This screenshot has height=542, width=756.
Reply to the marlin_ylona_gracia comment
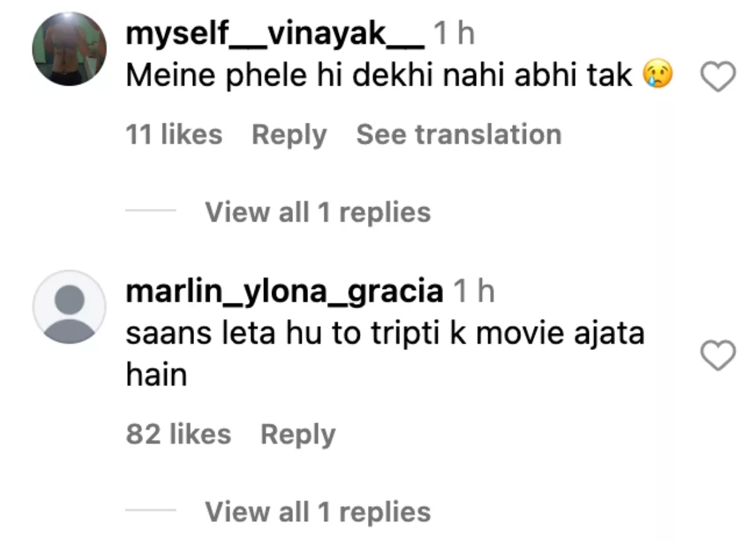coord(297,434)
